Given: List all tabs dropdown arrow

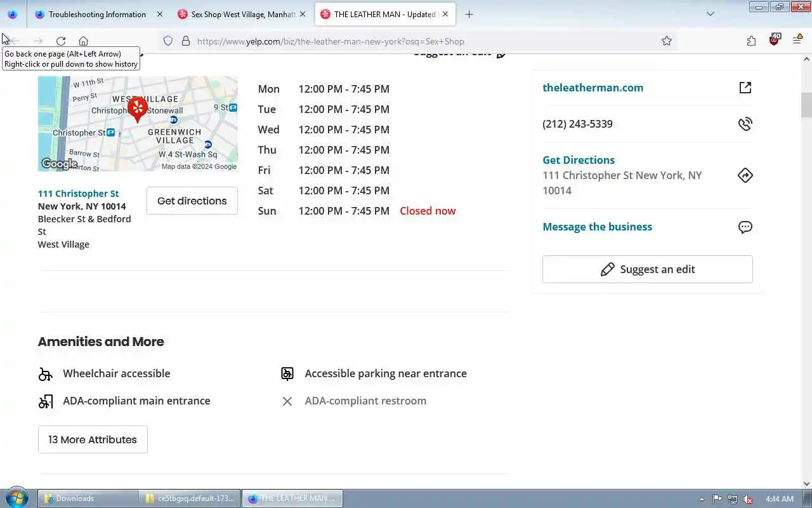Looking at the screenshot, I should [x=710, y=14].
